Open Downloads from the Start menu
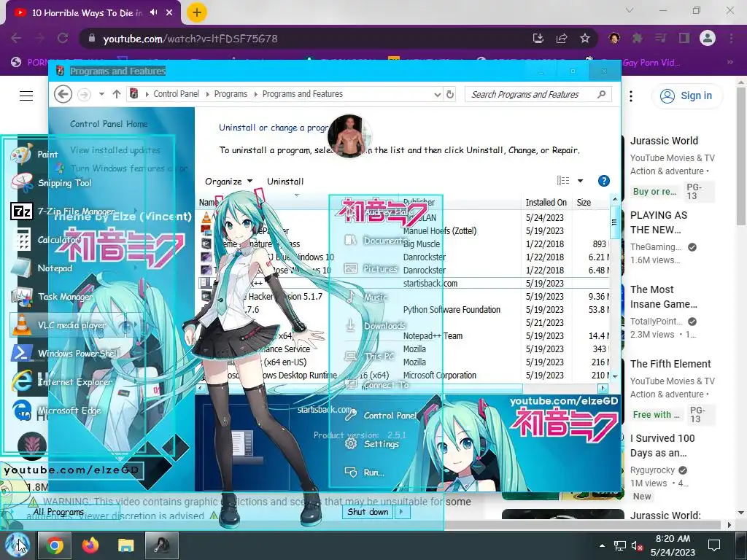The image size is (747, 560). (x=376, y=326)
